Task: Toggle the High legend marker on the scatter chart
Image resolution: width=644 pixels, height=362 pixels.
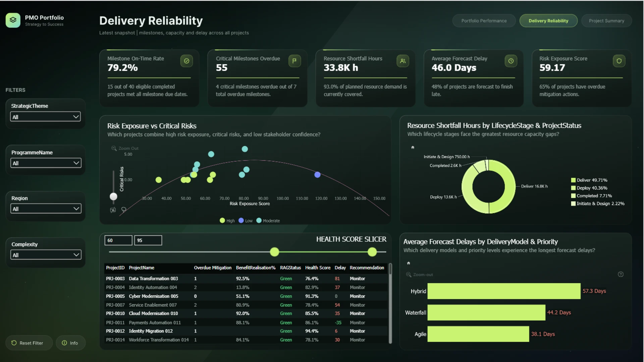Action: pos(222,221)
